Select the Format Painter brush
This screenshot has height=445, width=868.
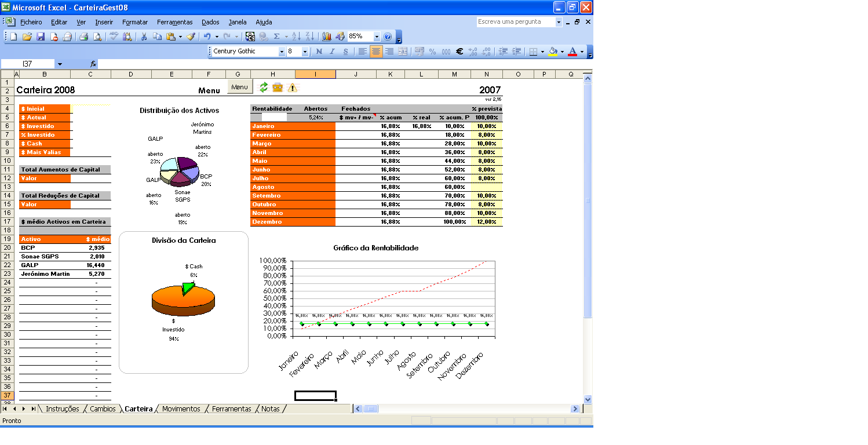(x=191, y=37)
